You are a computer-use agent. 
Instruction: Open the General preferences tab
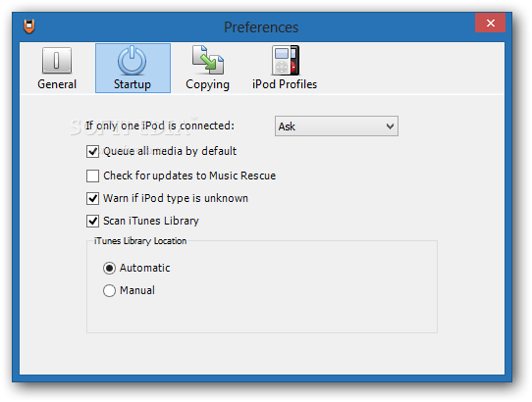tap(57, 68)
